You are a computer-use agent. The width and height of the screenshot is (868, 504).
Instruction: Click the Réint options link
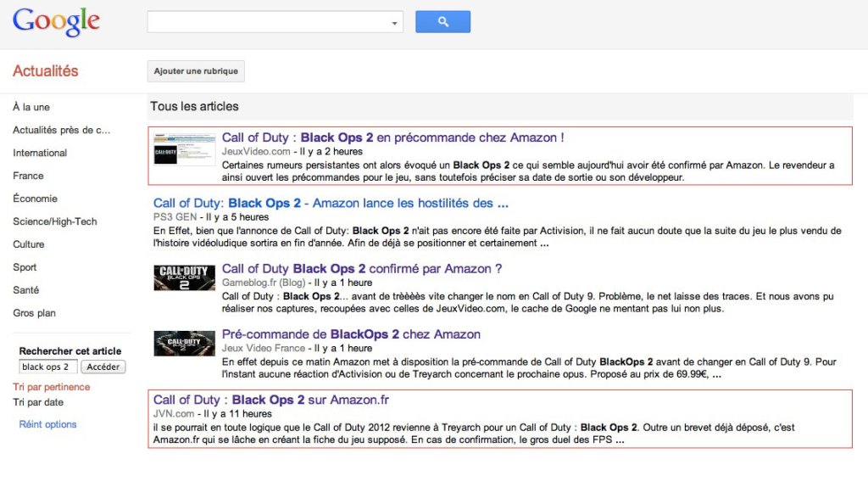[47, 424]
